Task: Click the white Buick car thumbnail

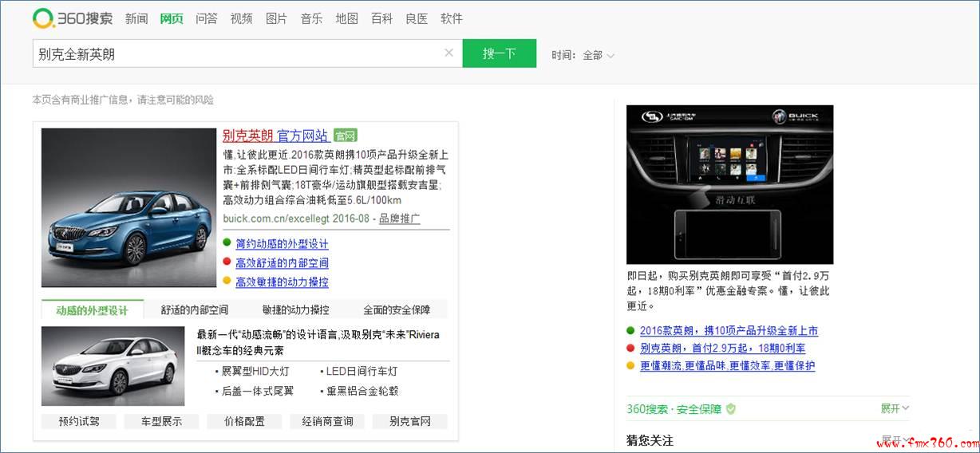Action: tap(113, 366)
